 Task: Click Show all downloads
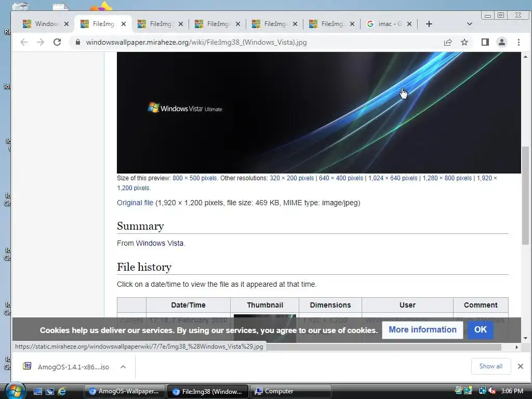[490, 366]
